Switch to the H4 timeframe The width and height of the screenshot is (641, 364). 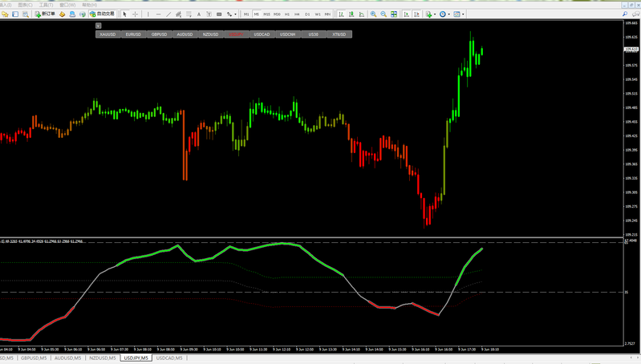[x=297, y=14]
